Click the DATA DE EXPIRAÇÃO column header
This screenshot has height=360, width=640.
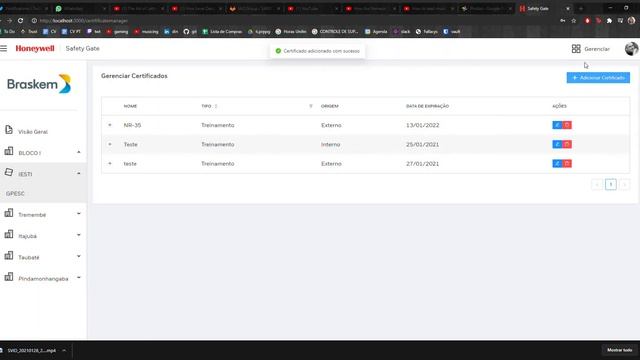427,106
